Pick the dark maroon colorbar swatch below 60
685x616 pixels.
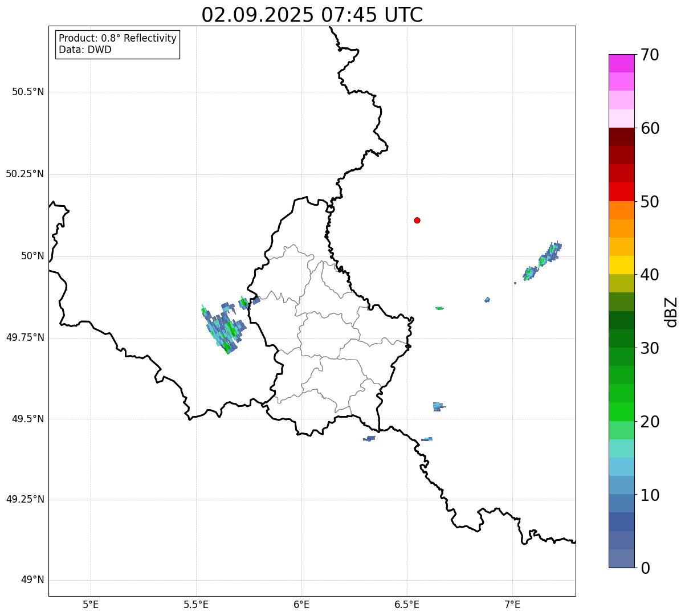pos(621,137)
